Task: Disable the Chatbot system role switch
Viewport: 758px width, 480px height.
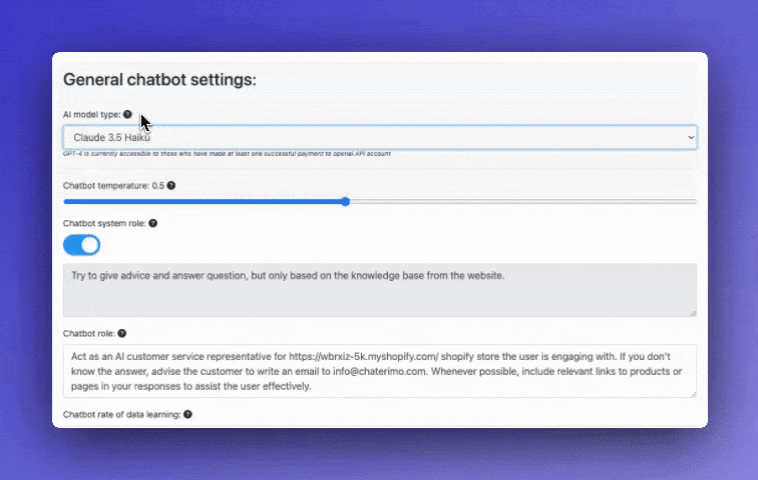Action: pos(81,245)
